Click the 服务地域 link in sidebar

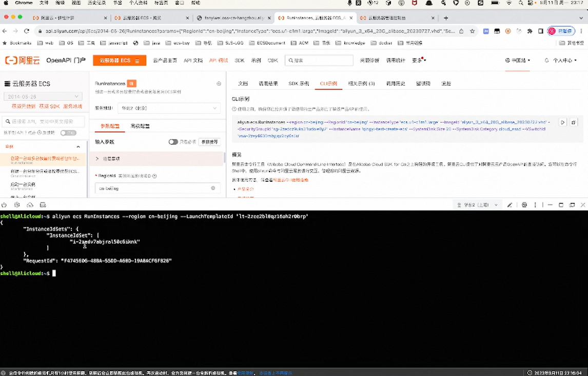pos(72,106)
